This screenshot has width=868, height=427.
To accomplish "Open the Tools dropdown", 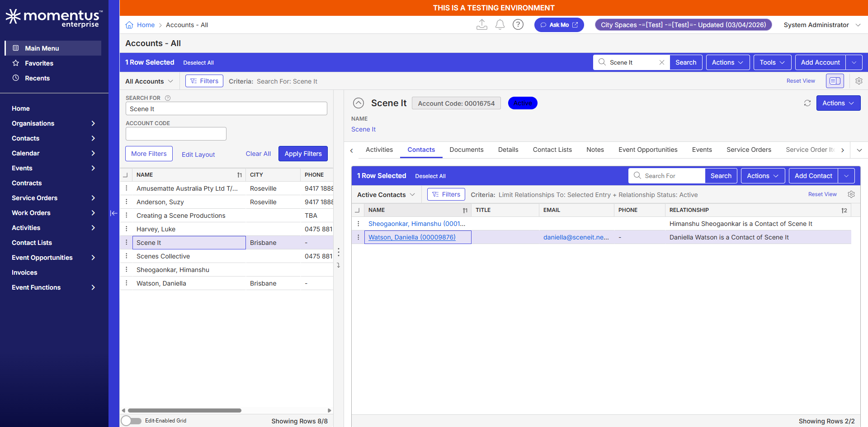I will (772, 62).
